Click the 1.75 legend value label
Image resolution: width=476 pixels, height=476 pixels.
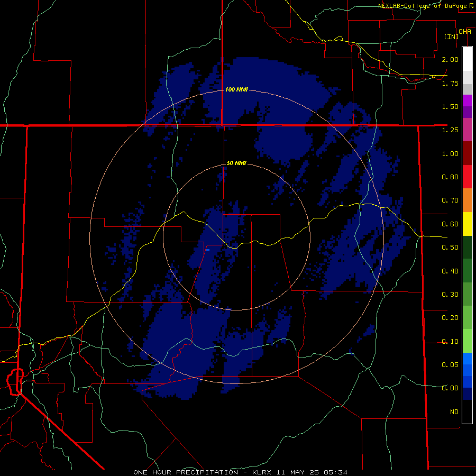click(x=450, y=83)
